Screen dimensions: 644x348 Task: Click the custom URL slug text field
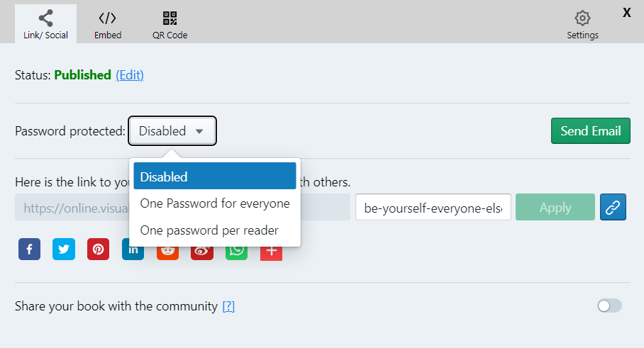(x=433, y=208)
